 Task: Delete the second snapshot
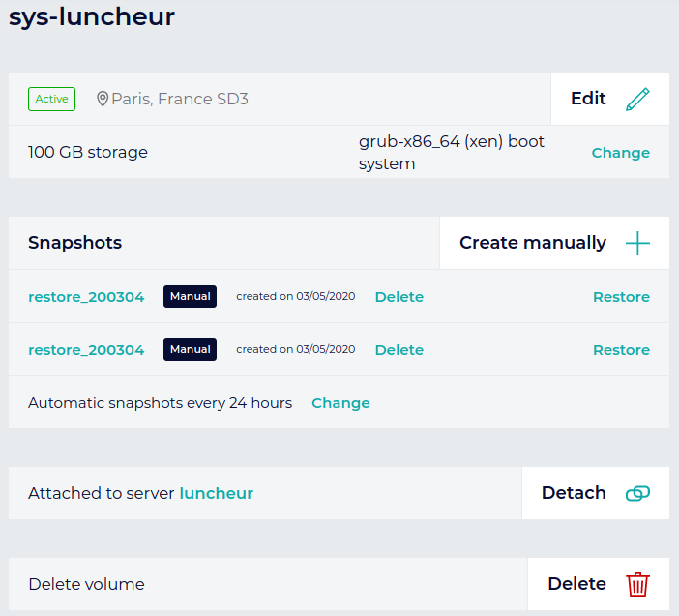[399, 350]
